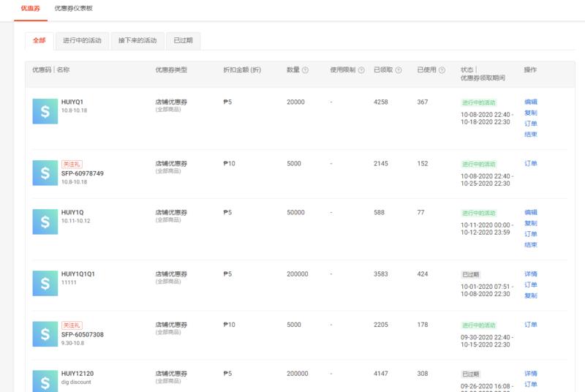Open 订单 for SFP-60978749 voucher

coord(530,164)
